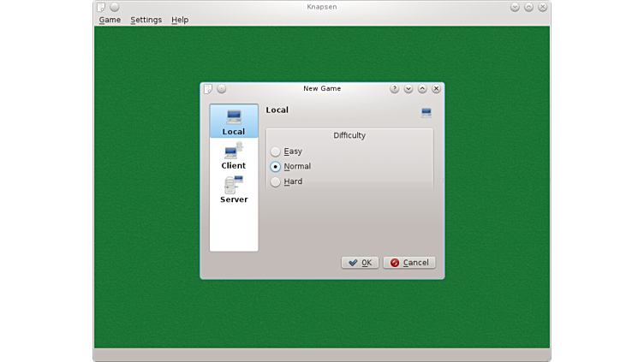Click the round on-all-desktops button in New Game dialog
This screenshot has height=362, width=644.
(222, 88)
